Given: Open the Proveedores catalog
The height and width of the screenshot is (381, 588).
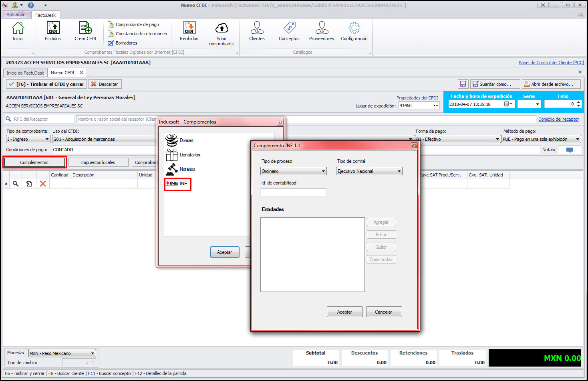Looking at the screenshot, I should (x=321, y=31).
